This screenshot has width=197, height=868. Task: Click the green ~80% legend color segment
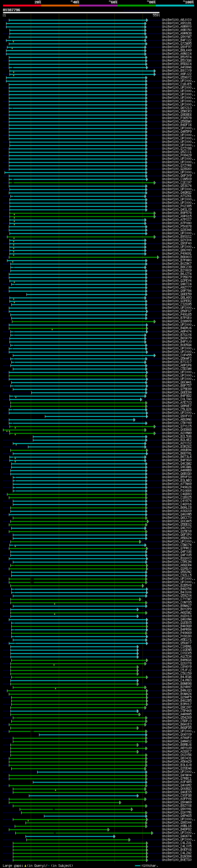pyautogui.click(x=137, y=6)
